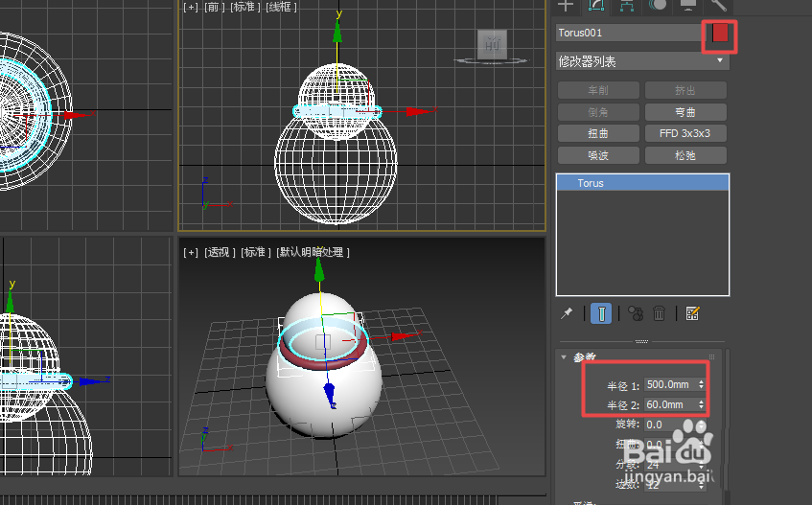Click the ViewCube 前 face in front viewport
The image size is (812, 505).
(492, 44)
